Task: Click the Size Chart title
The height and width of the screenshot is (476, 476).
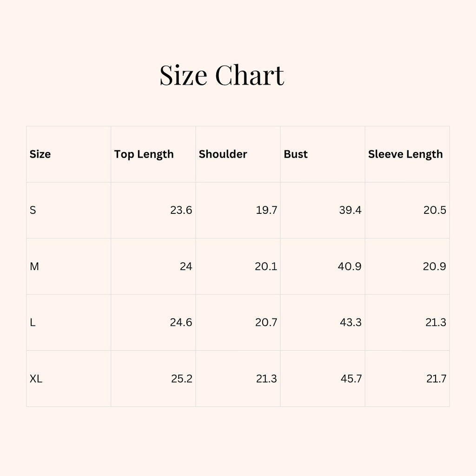Action: tap(222, 75)
